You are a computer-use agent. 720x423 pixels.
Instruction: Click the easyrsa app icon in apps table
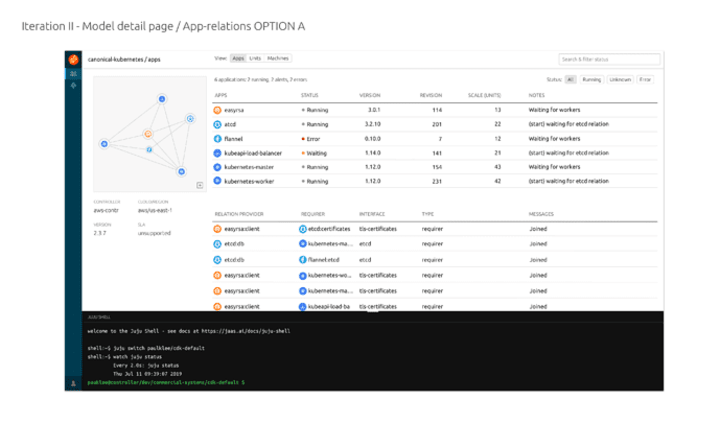coord(218,110)
